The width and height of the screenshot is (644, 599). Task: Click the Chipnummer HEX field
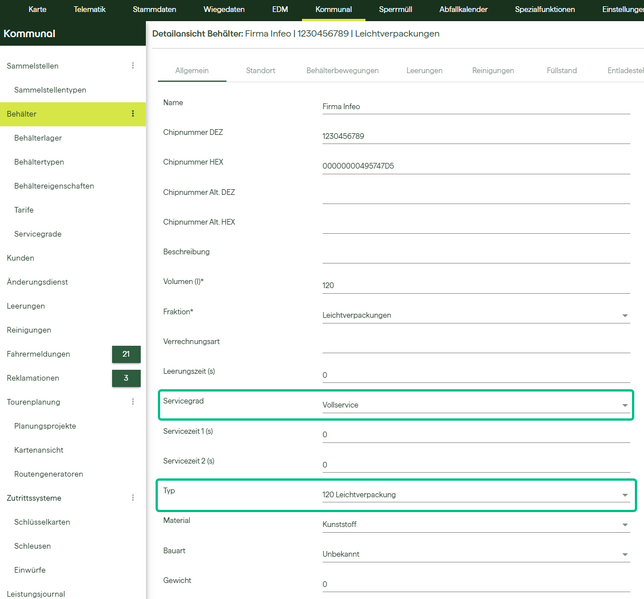click(476, 166)
